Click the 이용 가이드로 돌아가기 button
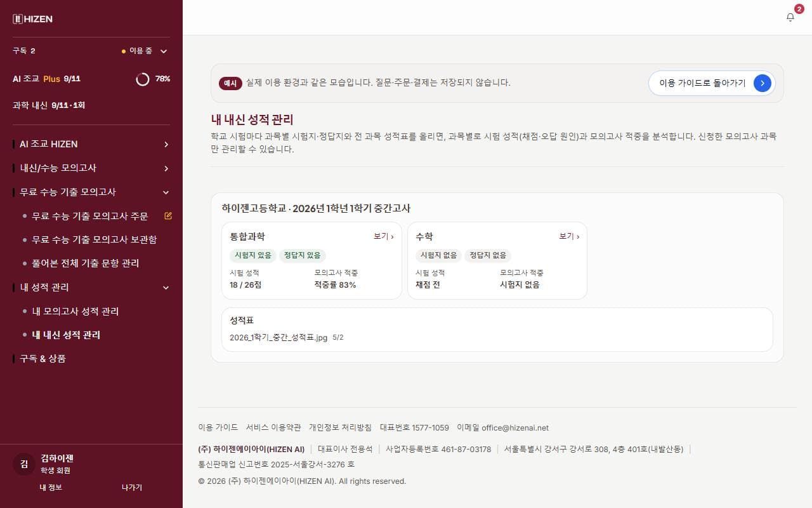 712,83
